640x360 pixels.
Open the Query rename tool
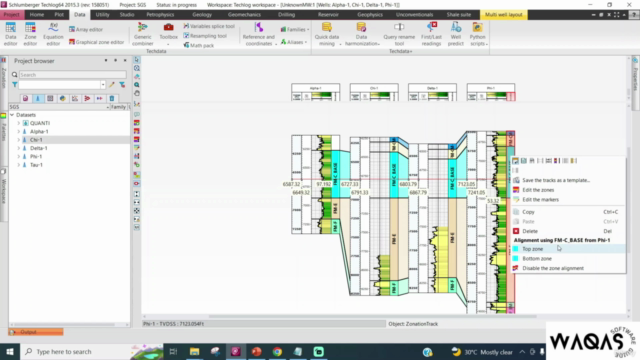pos(399,34)
